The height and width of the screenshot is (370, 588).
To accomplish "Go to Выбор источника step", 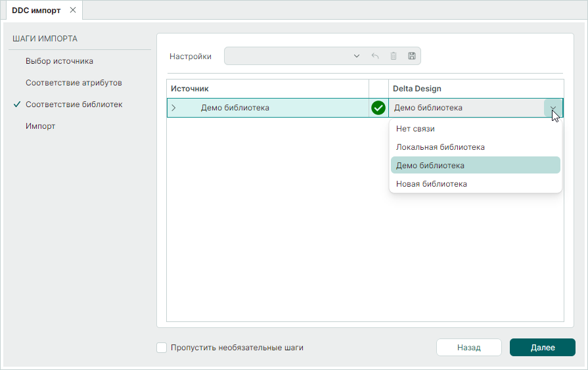I will coord(59,61).
